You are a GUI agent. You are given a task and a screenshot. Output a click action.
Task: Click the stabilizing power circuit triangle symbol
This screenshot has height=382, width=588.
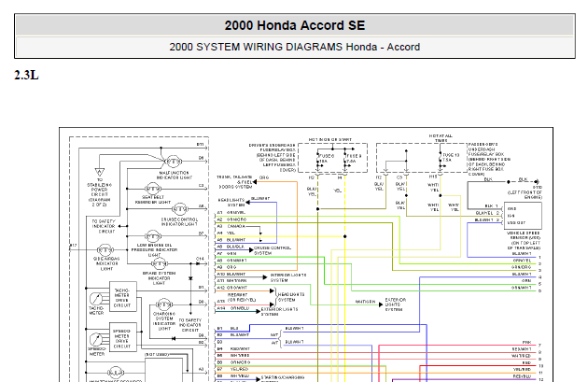point(100,172)
